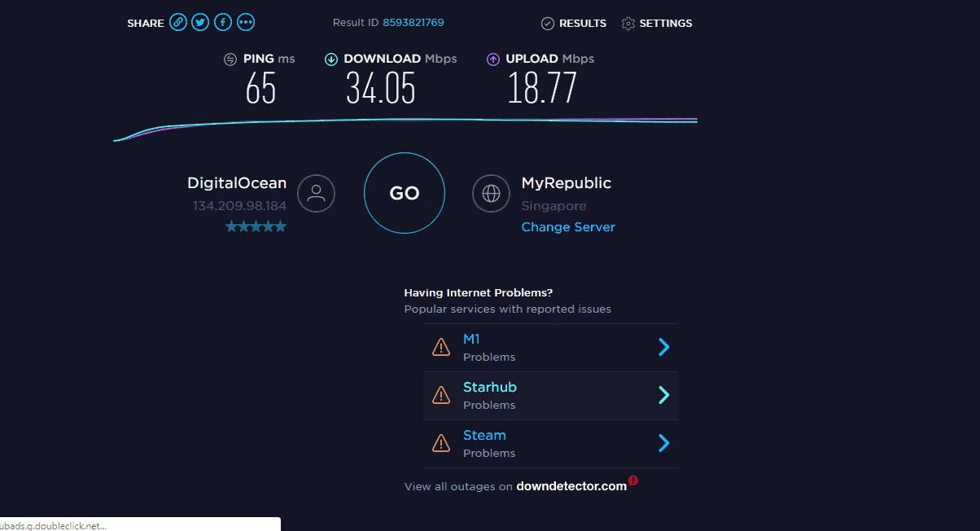This screenshot has width=980, height=531.
Task: Expand M1 with its chevron arrow
Action: [663, 348]
